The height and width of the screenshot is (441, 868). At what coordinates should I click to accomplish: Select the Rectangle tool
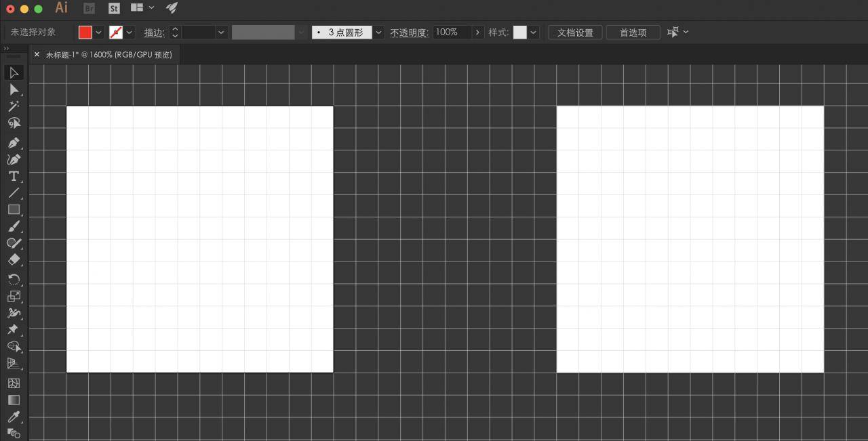14,209
